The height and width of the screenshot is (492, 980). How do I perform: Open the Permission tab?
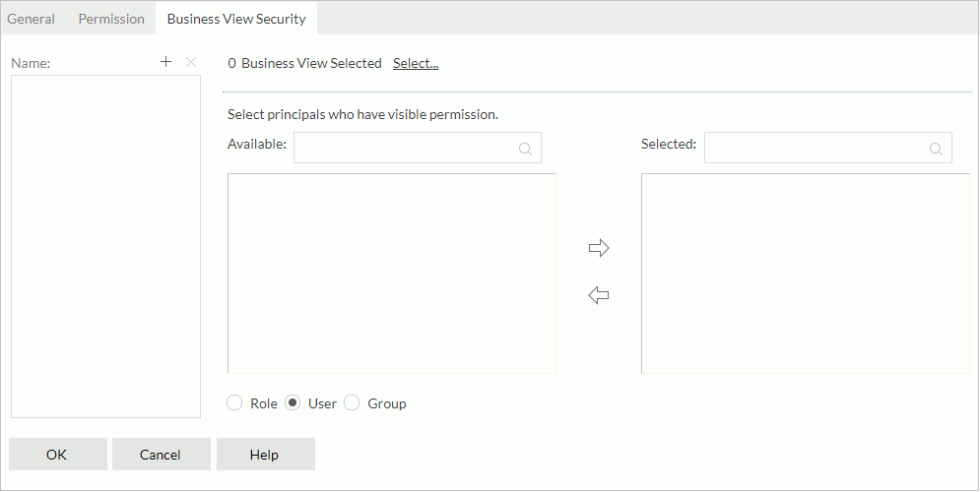pos(111,19)
